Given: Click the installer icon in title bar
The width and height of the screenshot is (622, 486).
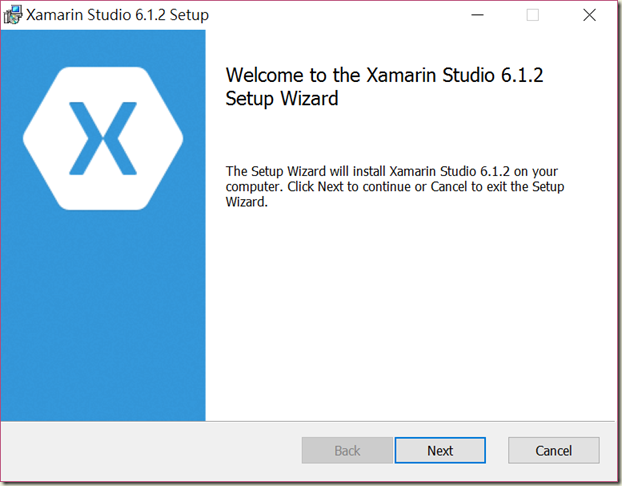Looking at the screenshot, I should coord(13,15).
